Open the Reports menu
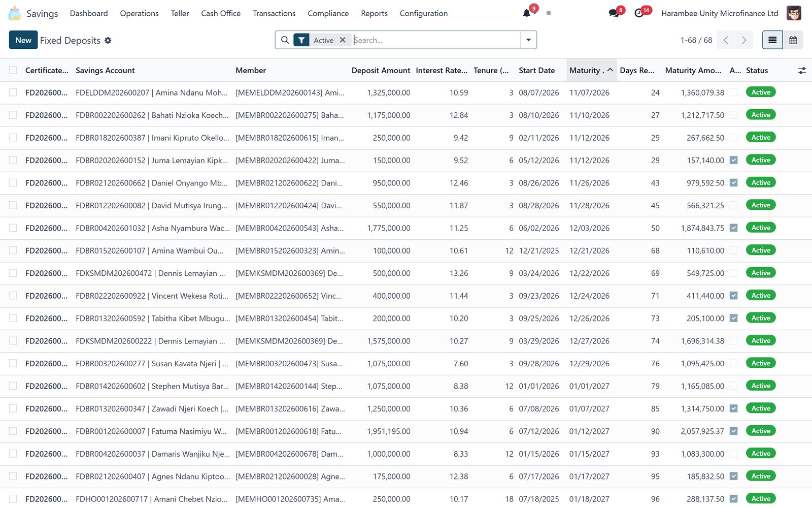 (374, 13)
